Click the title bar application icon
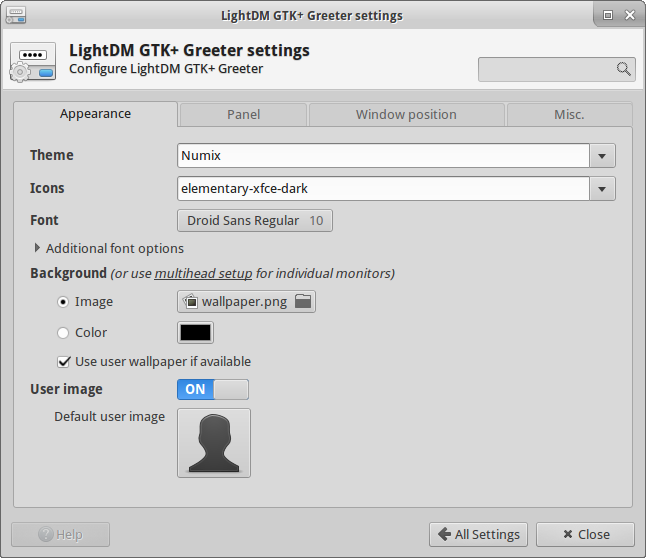Viewport: 646px width, 558px height. (x=16, y=15)
